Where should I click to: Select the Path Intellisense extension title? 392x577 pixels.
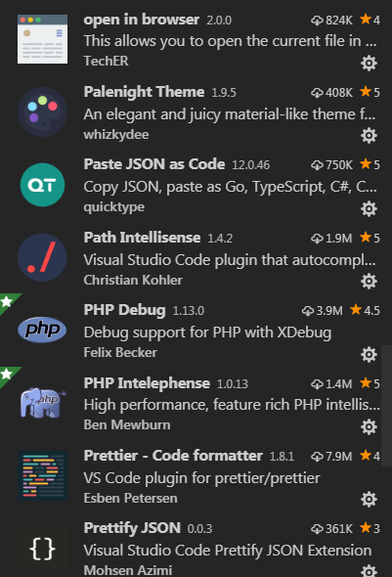coord(142,238)
